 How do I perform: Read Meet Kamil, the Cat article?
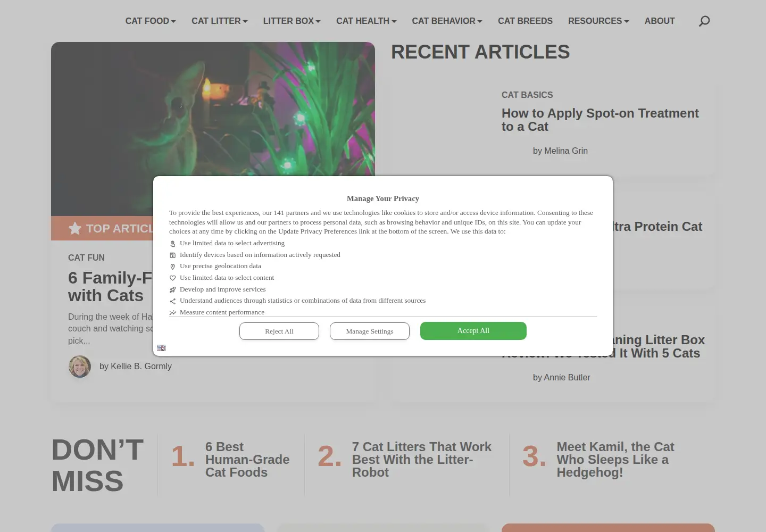click(x=615, y=460)
